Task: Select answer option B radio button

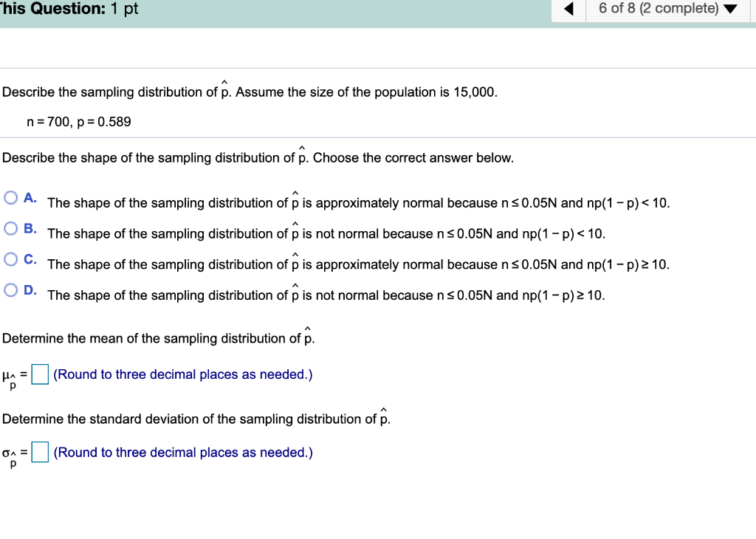Action: [x=10, y=228]
